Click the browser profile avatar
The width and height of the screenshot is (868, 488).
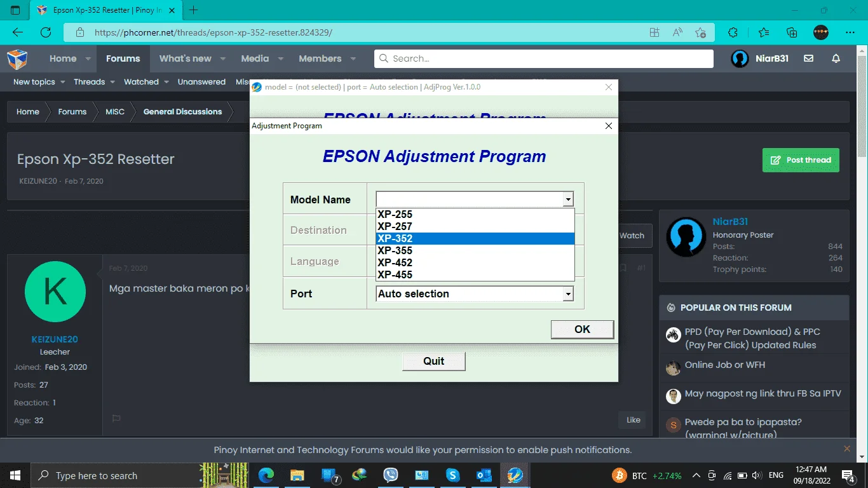(821, 32)
